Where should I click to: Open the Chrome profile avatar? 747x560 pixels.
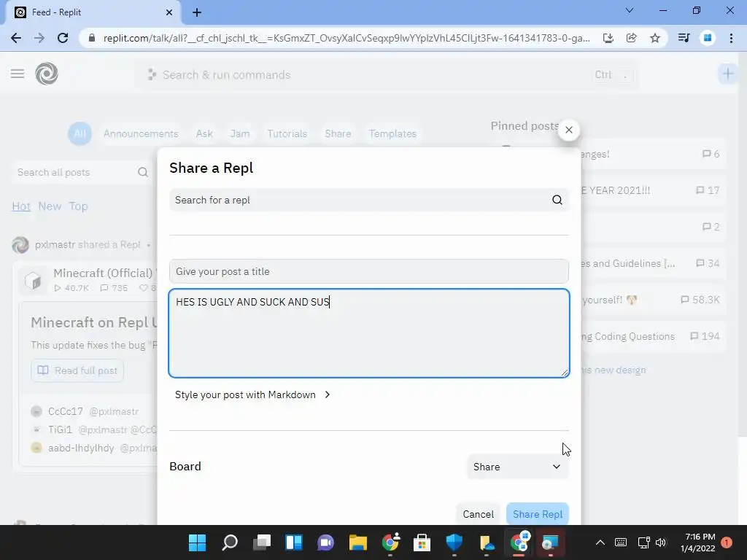tap(708, 38)
